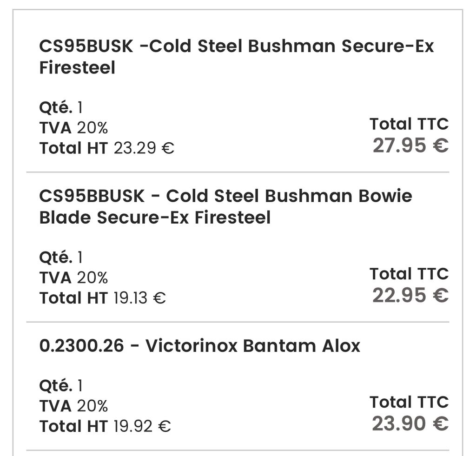The width and height of the screenshot is (476, 456).
Task: Click the Qté. 1 line of Victorinox item
Action: tap(60, 386)
